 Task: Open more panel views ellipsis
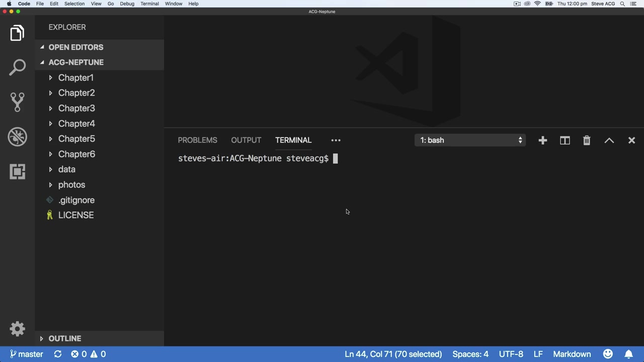(x=336, y=140)
